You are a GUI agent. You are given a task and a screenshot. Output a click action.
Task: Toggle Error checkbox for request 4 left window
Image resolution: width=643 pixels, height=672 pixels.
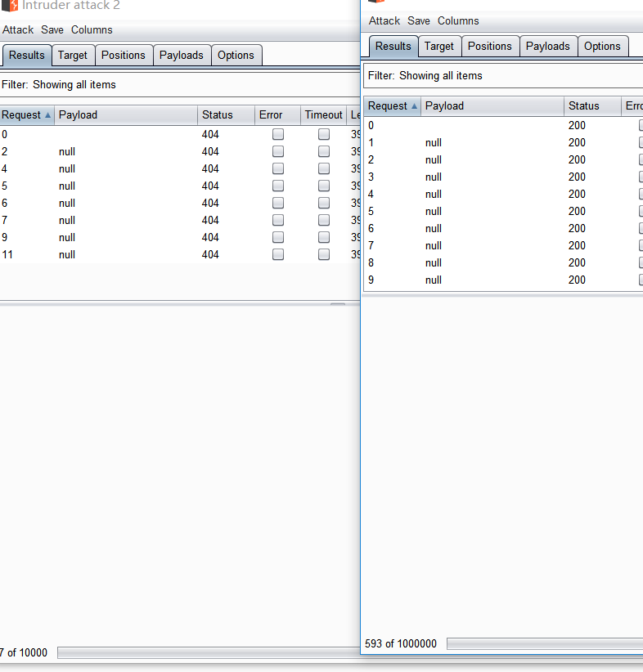coord(278,169)
